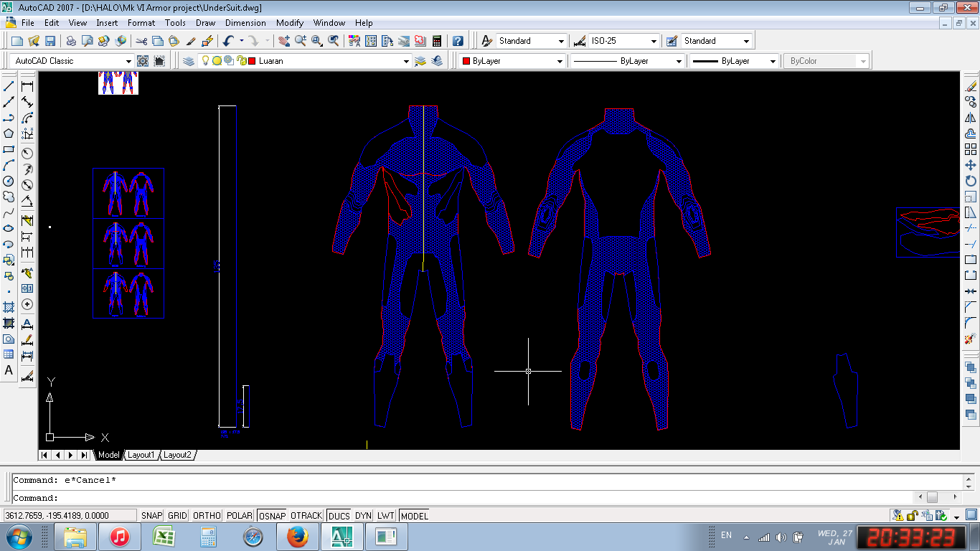Image resolution: width=980 pixels, height=551 pixels.
Task: Select the Aligned Dimension tool
Action: (x=27, y=102)
